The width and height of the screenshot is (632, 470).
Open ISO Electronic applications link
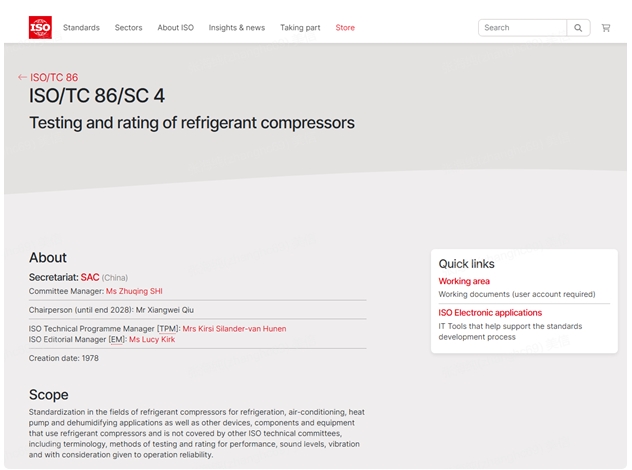(x=490, y=313)
